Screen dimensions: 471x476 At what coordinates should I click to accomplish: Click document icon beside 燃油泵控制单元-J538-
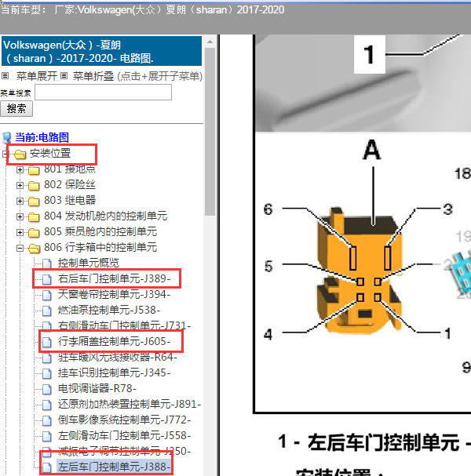click(46, 311)
